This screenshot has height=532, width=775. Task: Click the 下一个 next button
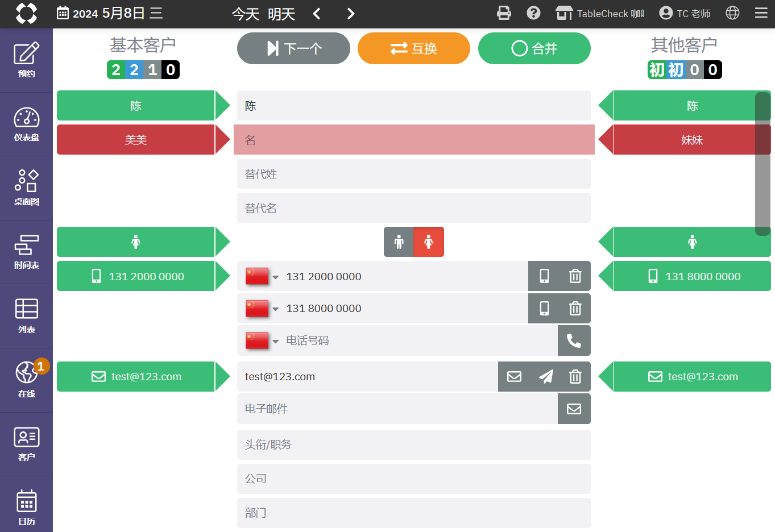[x=293, y=48]
